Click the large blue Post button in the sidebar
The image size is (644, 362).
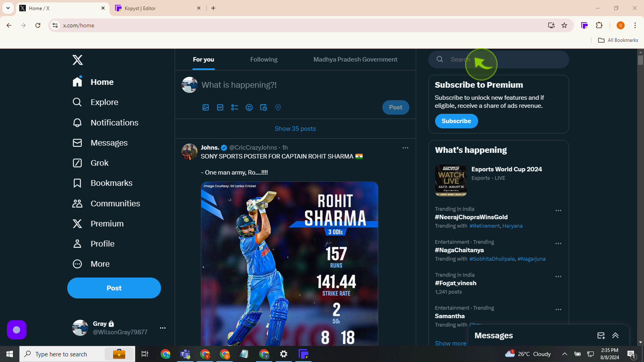[x=114, y=288]
